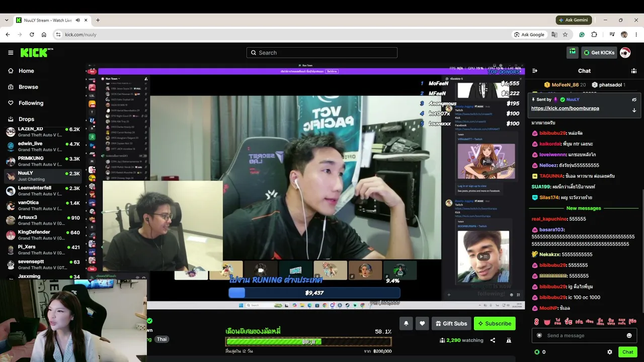Toggle stream notifications bell
Screen dimensions: 644x362
pos(406,323)
